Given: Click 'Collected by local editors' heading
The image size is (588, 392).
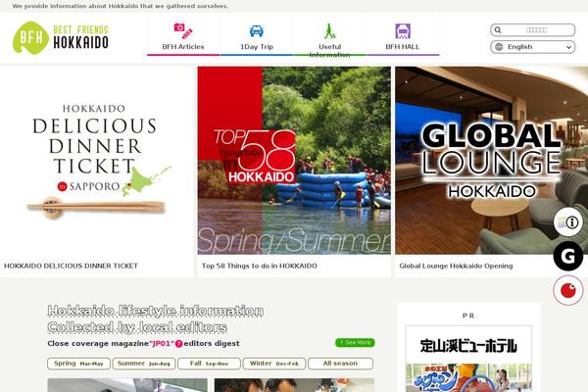Looking at the screenshot, I should (x=137, y=327).
